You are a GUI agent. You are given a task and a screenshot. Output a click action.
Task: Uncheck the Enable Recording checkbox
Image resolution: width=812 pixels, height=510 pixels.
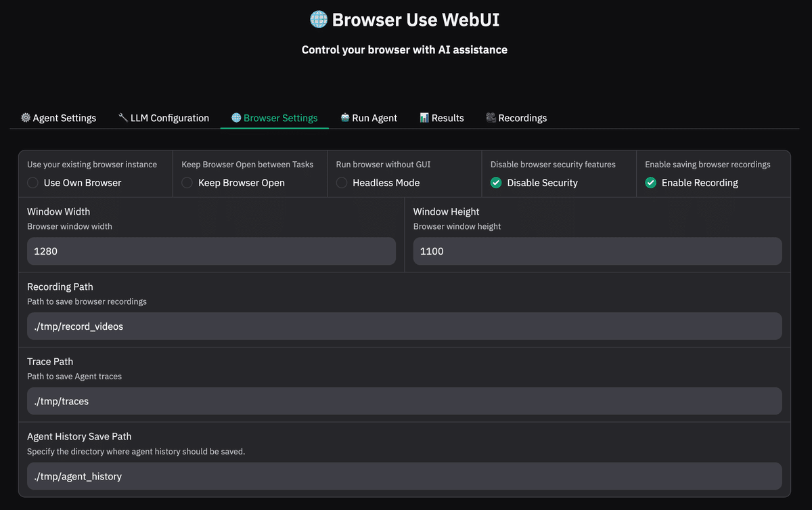(651, 183)
